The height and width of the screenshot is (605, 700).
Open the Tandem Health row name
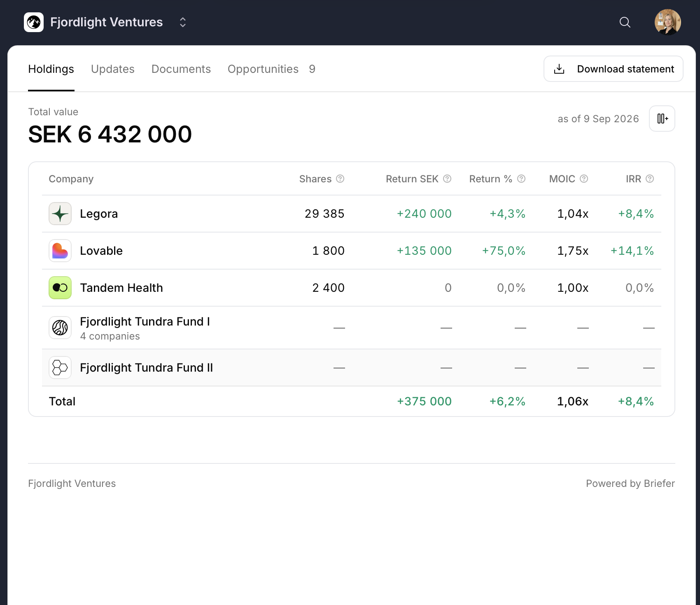(x=121, y=288)
